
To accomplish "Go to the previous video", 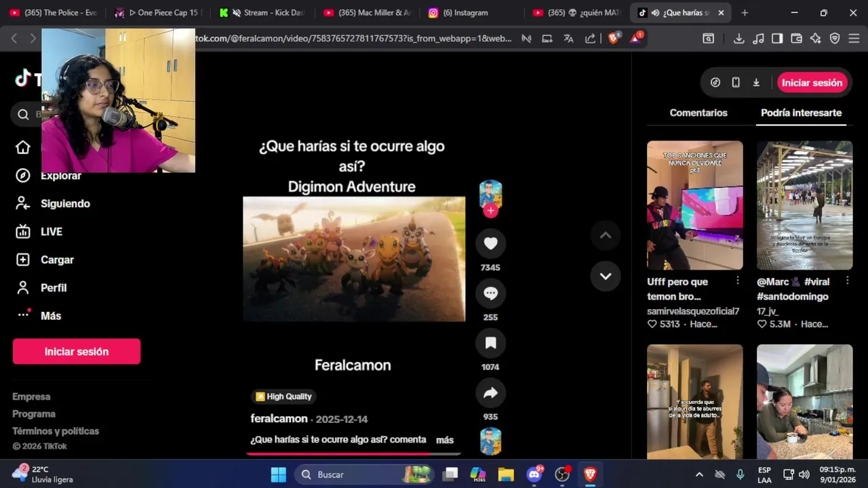I will click(606, 235).
